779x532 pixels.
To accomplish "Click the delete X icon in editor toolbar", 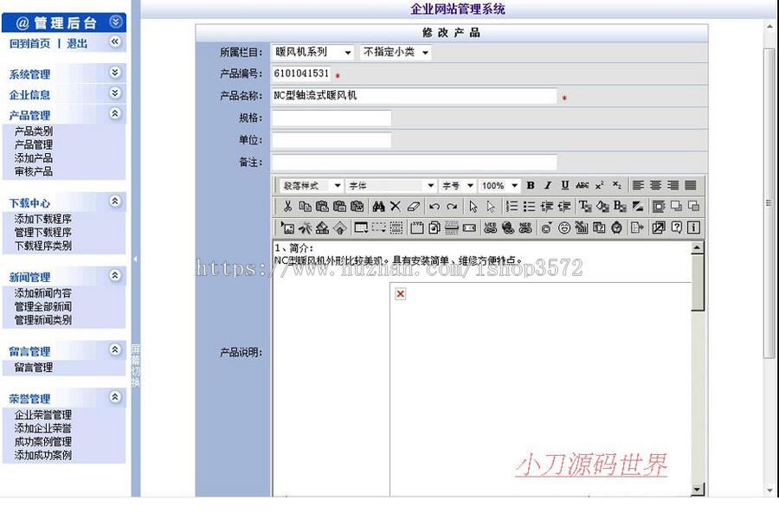I will (x=396, y=206).
